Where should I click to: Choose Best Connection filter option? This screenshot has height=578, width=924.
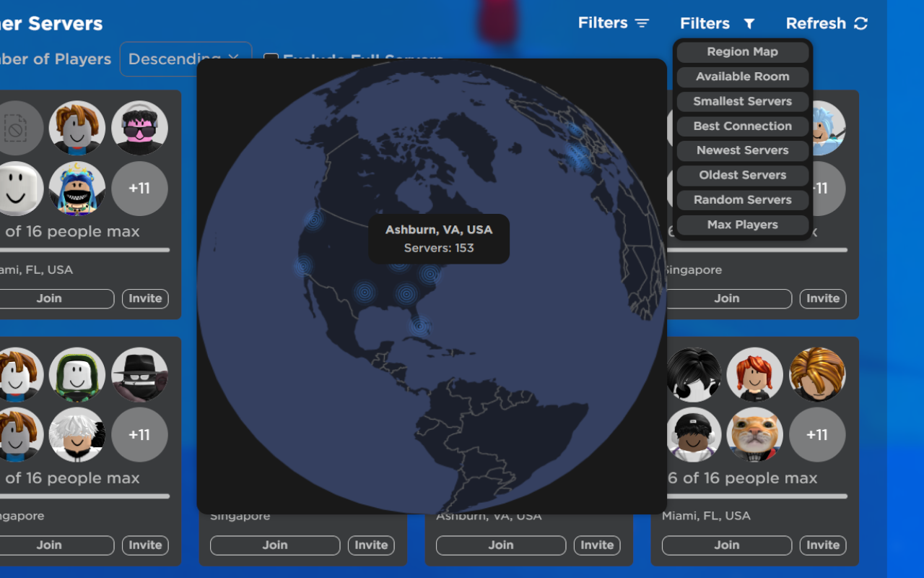pyautogui.click(x=743, y=126)
